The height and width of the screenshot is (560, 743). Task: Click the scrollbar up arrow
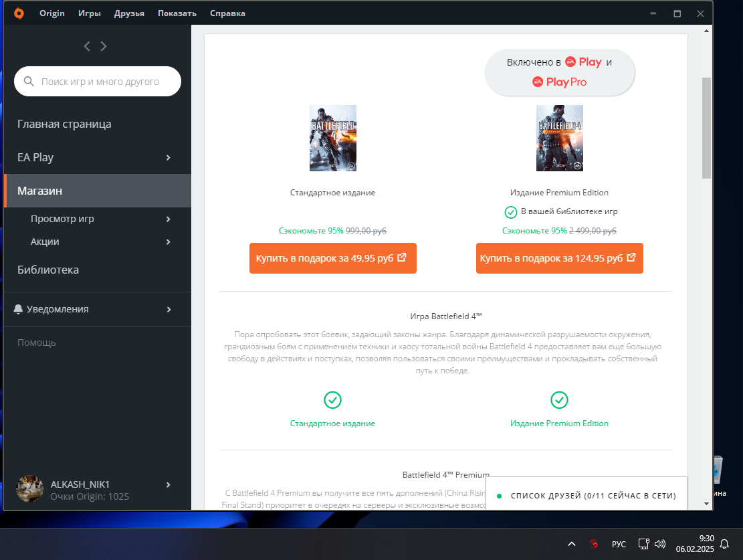[706, 31]
